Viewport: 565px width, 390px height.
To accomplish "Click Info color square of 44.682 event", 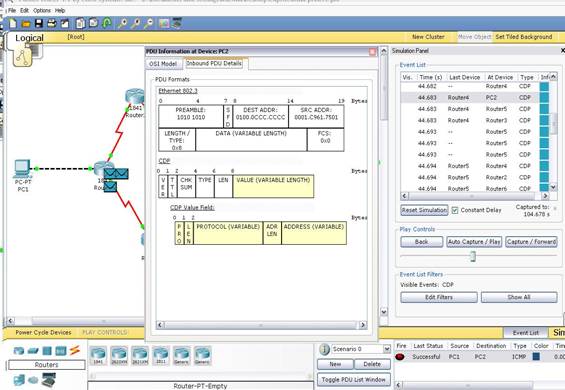I will [x=544, y=87].
